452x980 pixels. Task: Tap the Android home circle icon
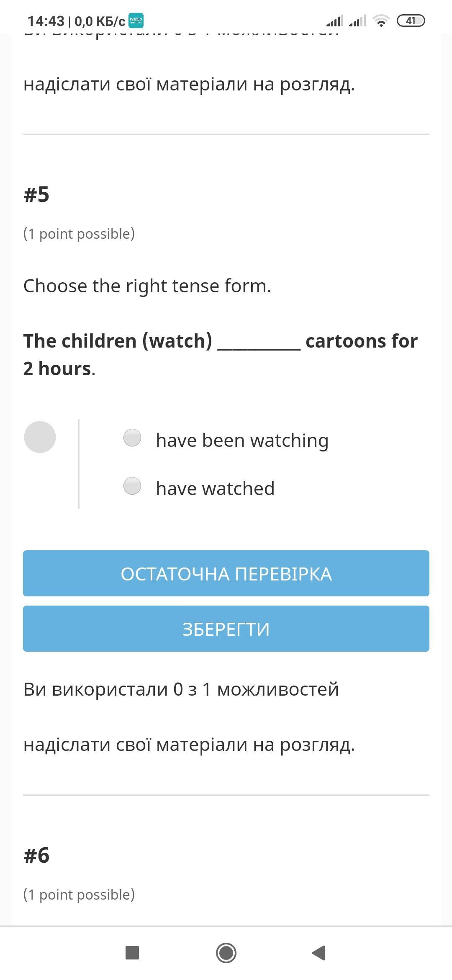226,953
